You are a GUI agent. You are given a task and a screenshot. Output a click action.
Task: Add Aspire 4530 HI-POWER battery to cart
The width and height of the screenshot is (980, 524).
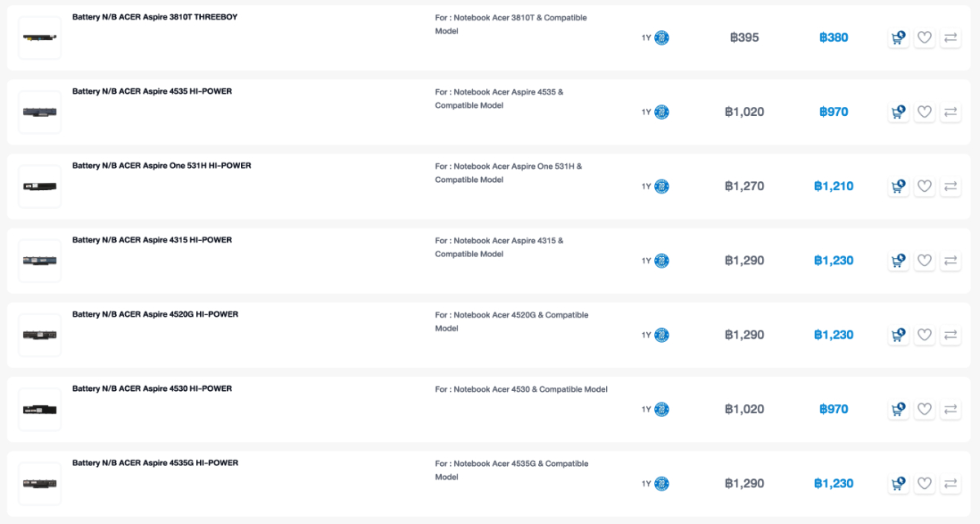click(898, 409)
